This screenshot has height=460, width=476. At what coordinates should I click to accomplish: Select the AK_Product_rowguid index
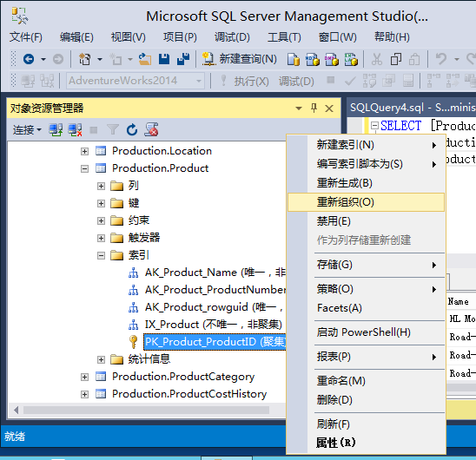215,307
